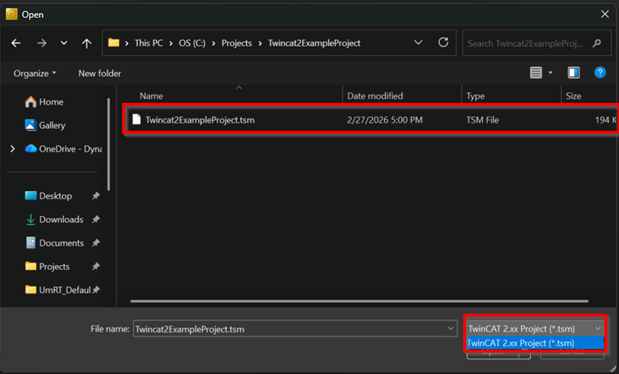
Task: Close the Open dialog
Action: [604, 15]
